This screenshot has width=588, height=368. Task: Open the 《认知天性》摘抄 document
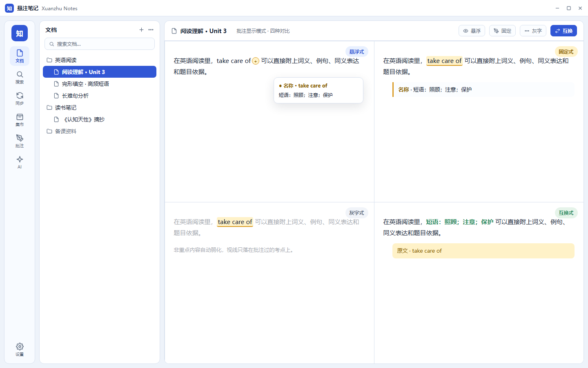click(x=100, y=119)
